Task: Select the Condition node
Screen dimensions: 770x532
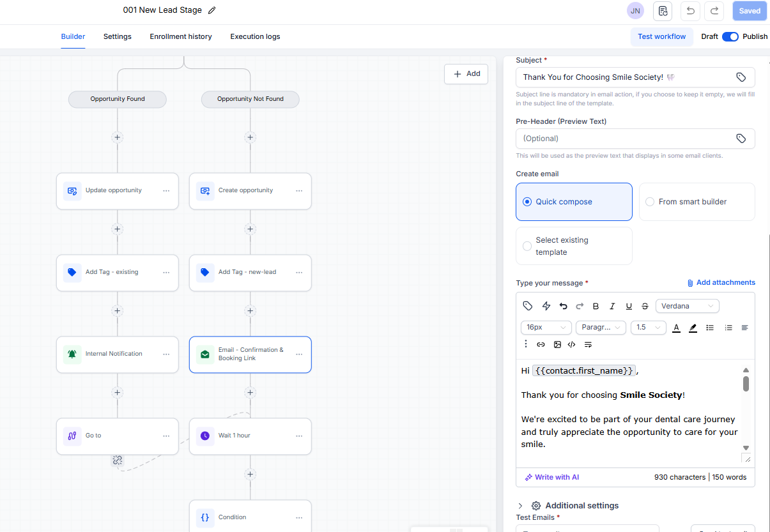Action: (x=250, y=517)
